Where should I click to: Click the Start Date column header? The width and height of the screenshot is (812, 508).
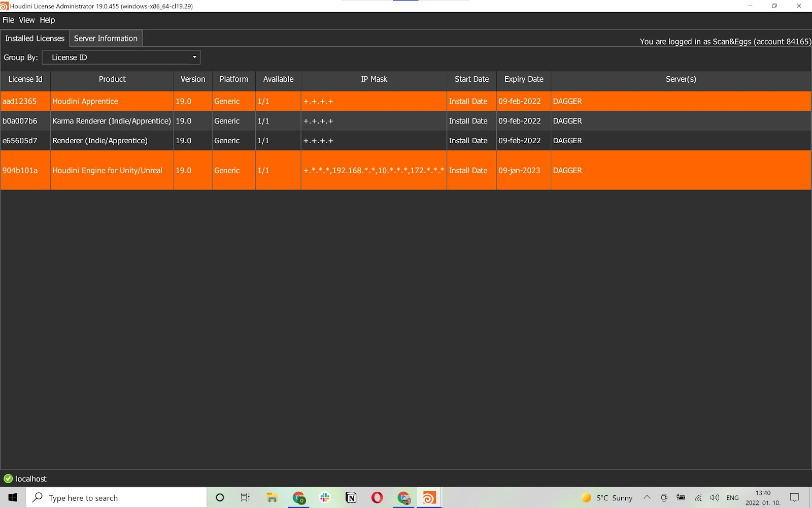click(x=471, y=79)
